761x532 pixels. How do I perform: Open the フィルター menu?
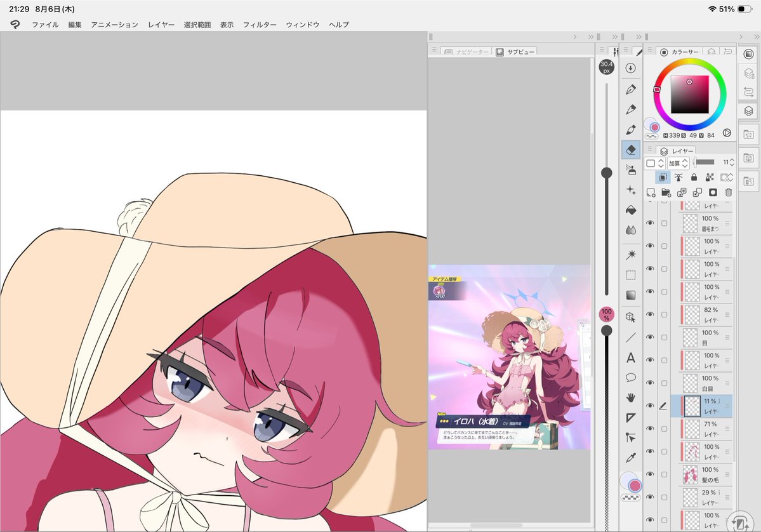[260, 25]
